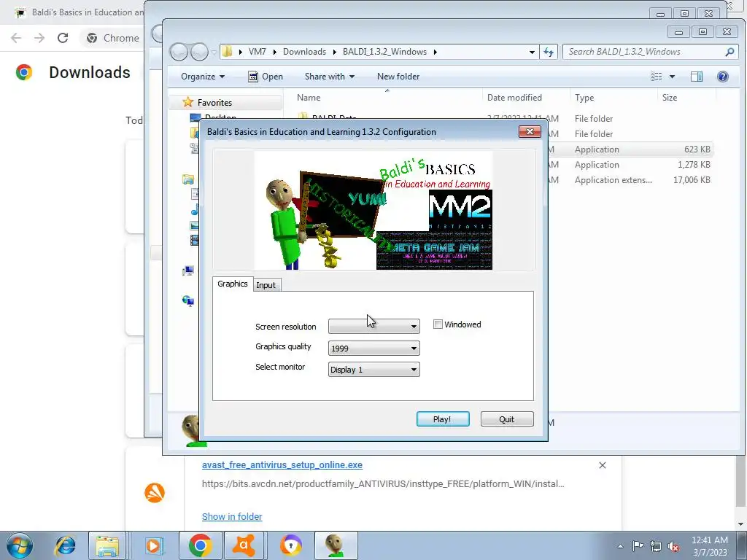The width and height of the screenshot is (747, 560).
Task: Toggle the Explorer preview pane icon
Action: (697, 77)
